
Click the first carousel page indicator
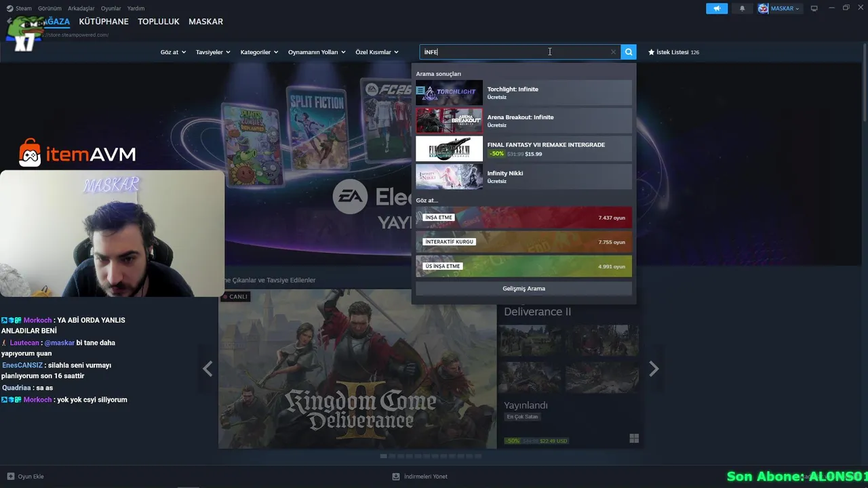pos(383,456)
